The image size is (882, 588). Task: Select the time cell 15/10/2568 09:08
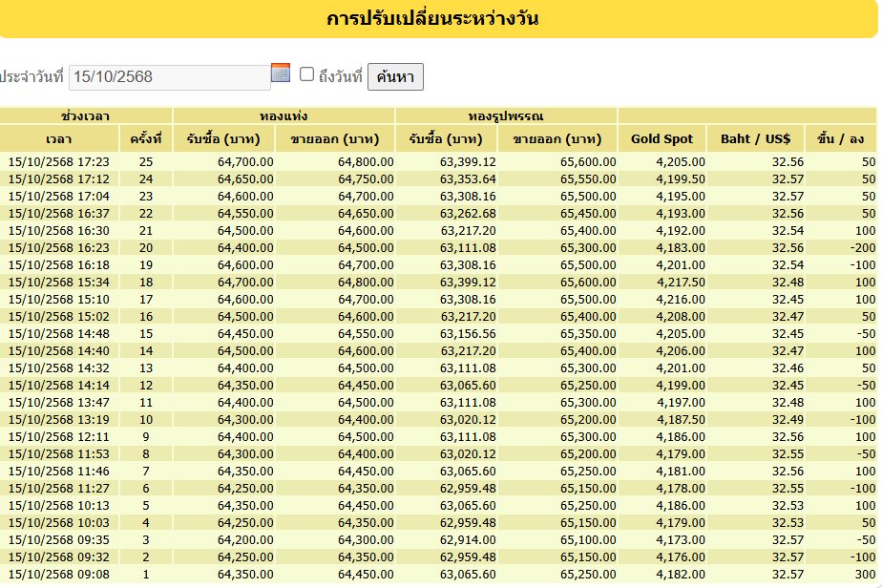pyautogui.click(x=59, y=574)
